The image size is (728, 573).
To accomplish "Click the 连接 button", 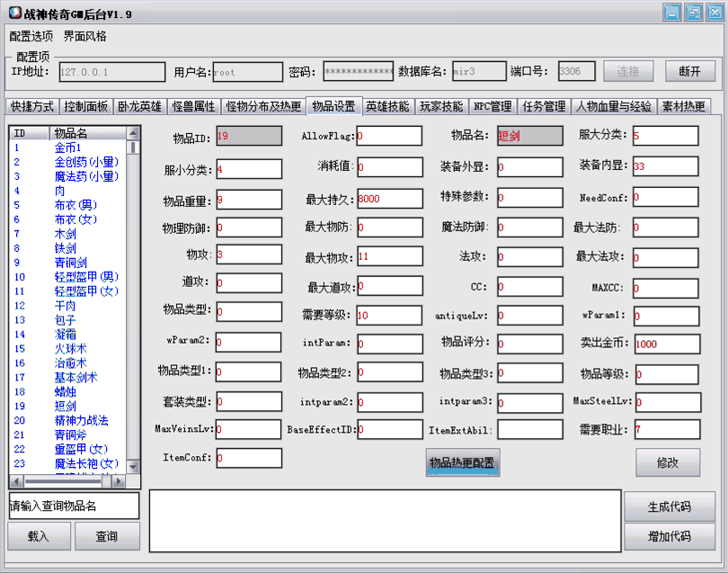I will coord(628,71).
